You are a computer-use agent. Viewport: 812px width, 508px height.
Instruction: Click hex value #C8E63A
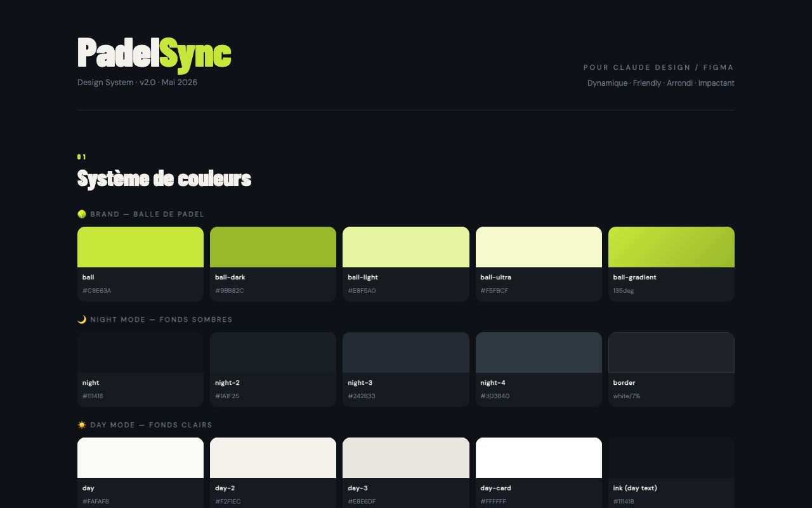click(97, 291)
